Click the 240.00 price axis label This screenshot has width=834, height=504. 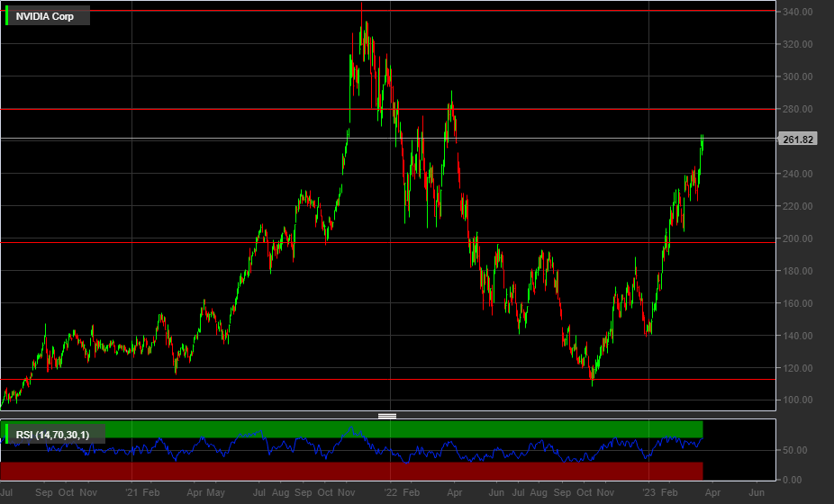(797, 174)
